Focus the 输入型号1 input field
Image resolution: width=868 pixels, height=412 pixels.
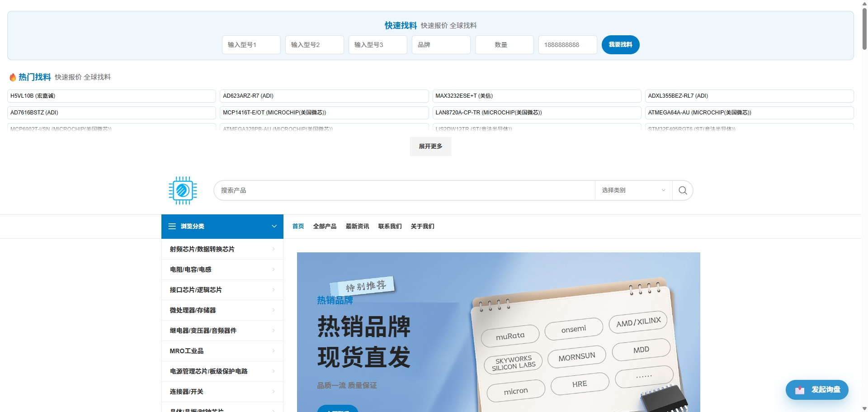click(251, 45)
